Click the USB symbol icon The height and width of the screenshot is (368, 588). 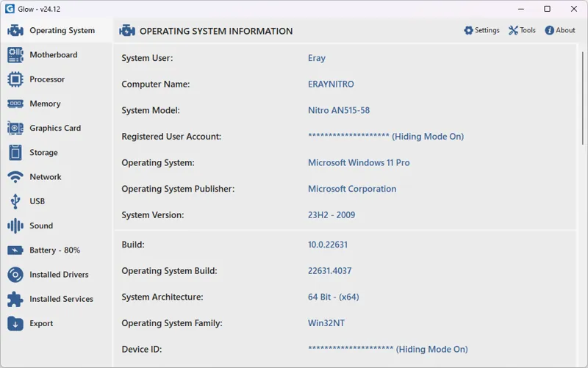[15, 201]
